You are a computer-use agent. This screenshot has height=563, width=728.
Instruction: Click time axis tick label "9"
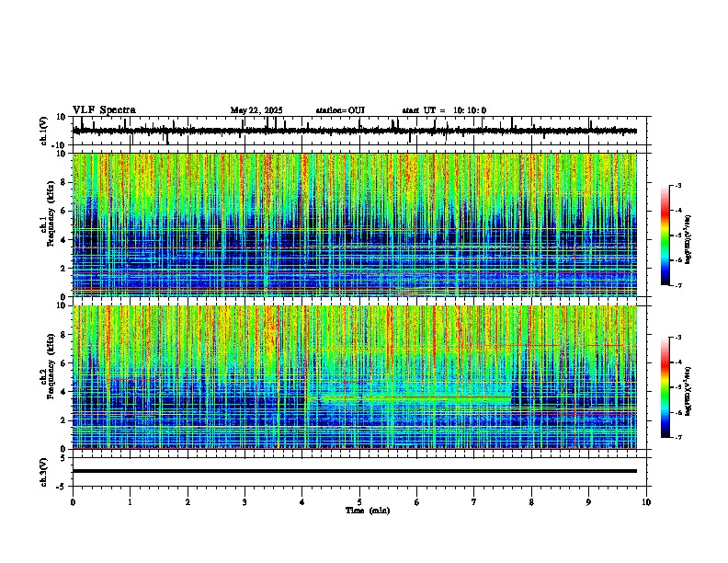(588, 502)
